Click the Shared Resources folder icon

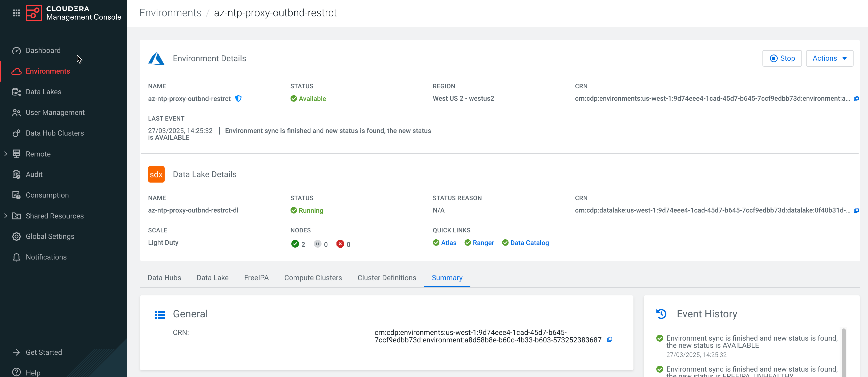pos(16,216)
